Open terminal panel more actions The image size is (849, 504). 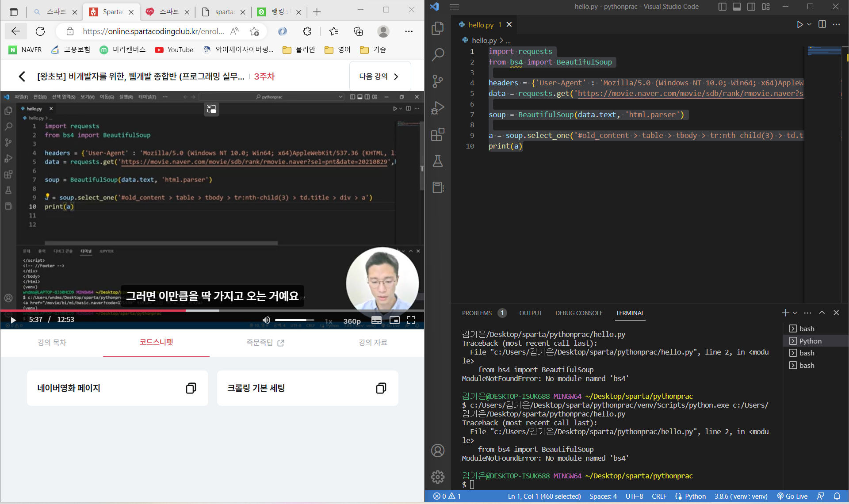[808, 313]
